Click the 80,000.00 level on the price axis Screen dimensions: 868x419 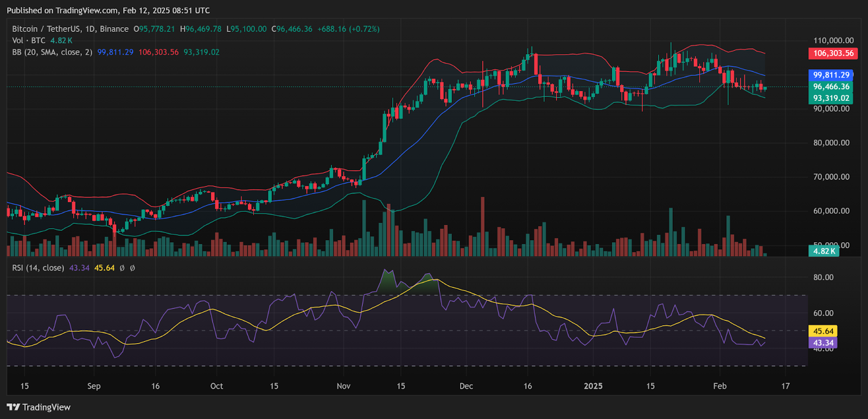tap(831, 143)
